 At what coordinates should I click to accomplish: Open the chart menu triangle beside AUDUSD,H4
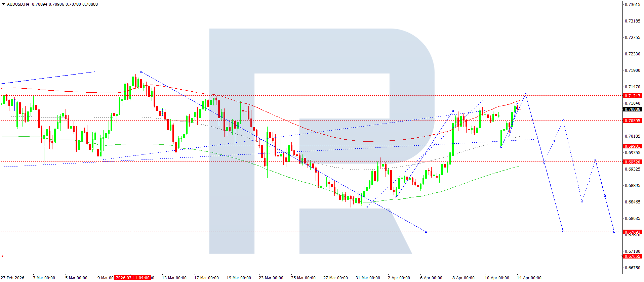pos(3,4)
